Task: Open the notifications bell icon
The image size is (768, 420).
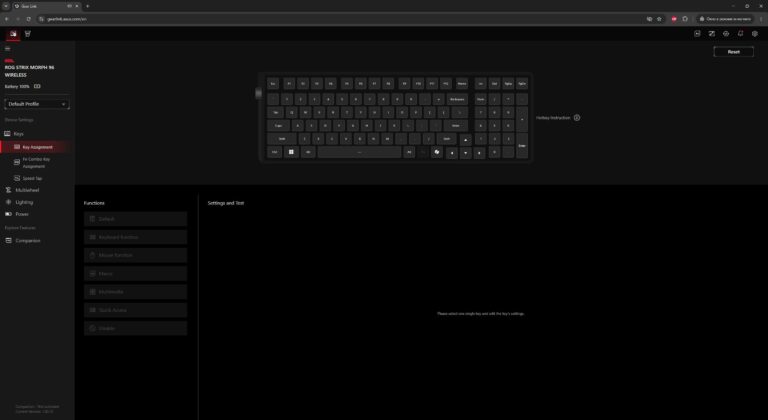Action: (740, 34)
